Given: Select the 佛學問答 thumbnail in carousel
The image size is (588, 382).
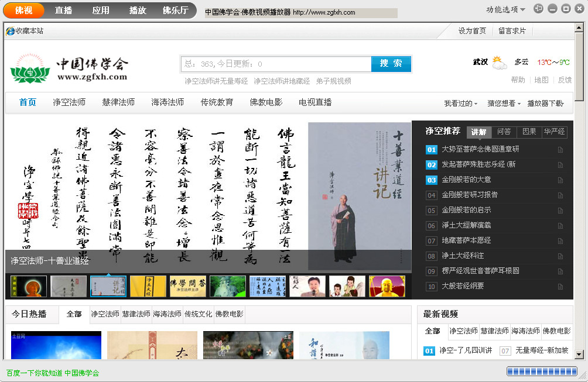Looking at the screenshot, I should pos(188,287).
